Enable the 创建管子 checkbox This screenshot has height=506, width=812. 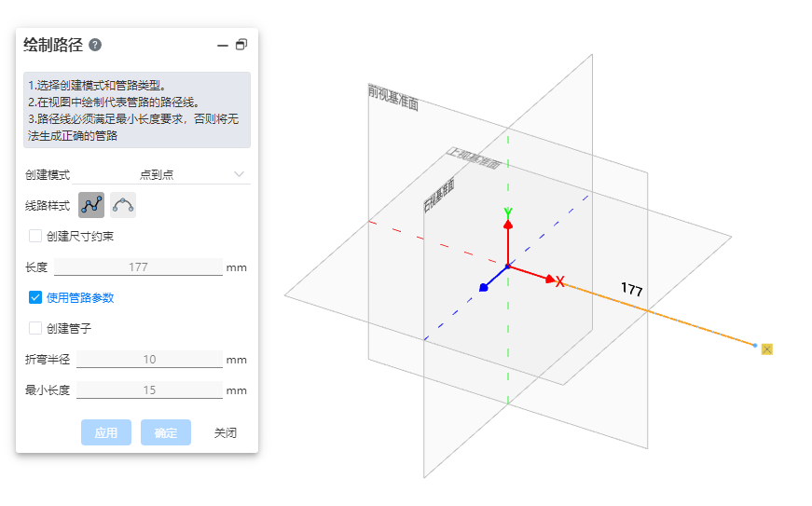(35, 328)
